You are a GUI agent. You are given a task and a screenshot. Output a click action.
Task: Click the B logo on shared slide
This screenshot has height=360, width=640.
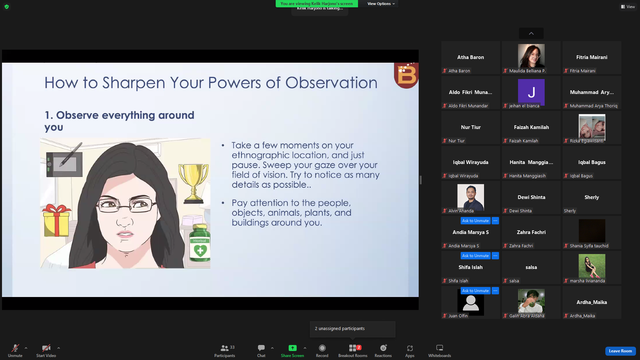tap(406, 75)
